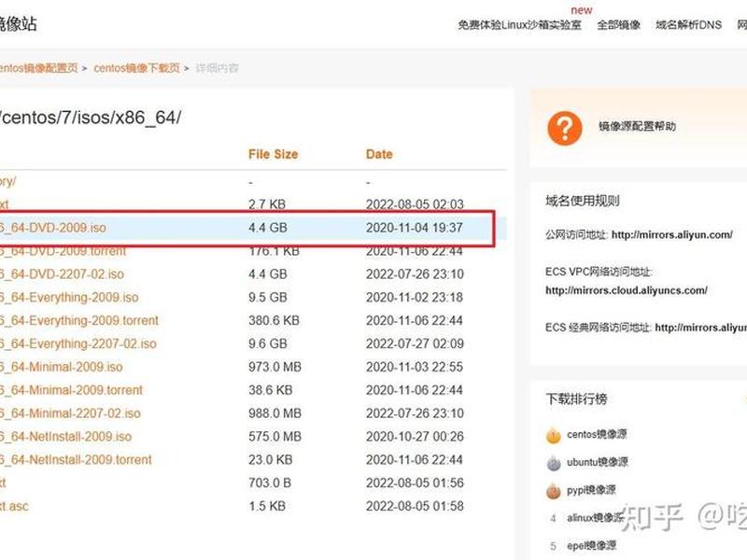This screenshot has width=747, height=560.
Task: Open the 全部镜像 menu item
Action: 619,25
